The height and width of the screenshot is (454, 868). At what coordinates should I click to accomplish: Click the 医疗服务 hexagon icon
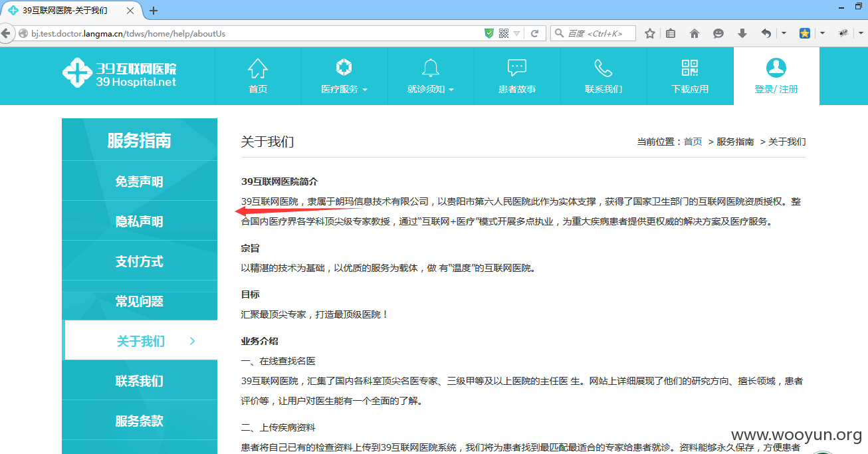[x=344, y=68]
